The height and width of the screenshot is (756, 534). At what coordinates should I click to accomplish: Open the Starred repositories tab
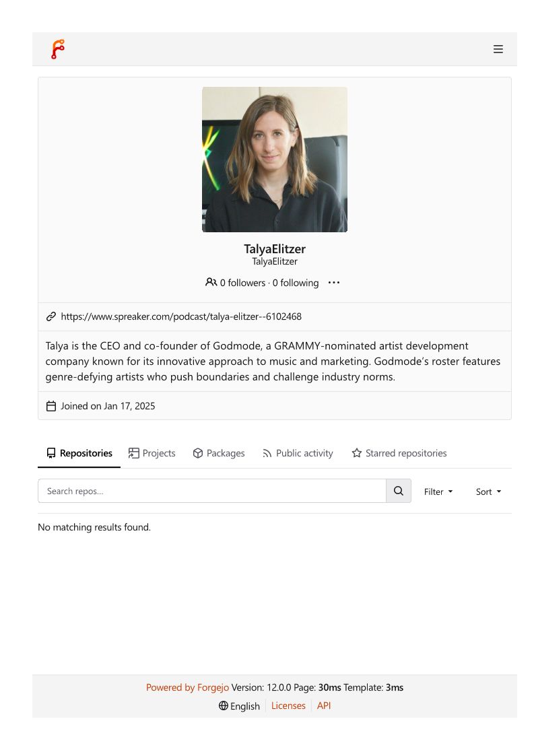399,453
